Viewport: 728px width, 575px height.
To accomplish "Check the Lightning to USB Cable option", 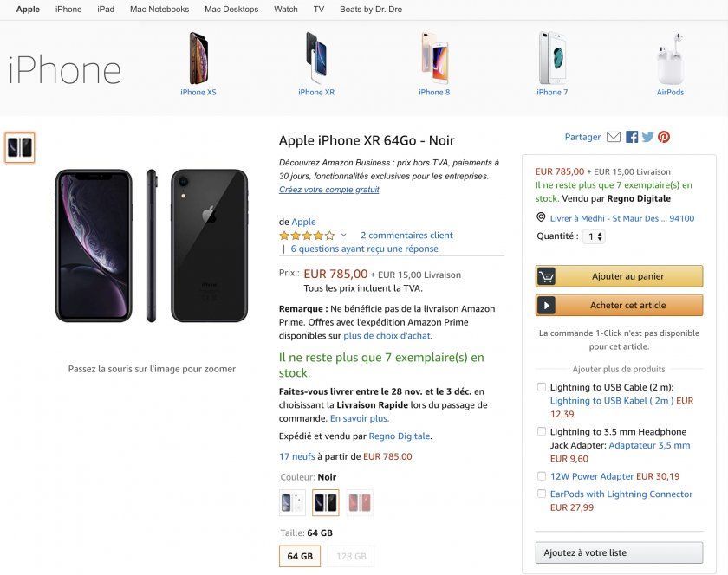I will [542, 387].
